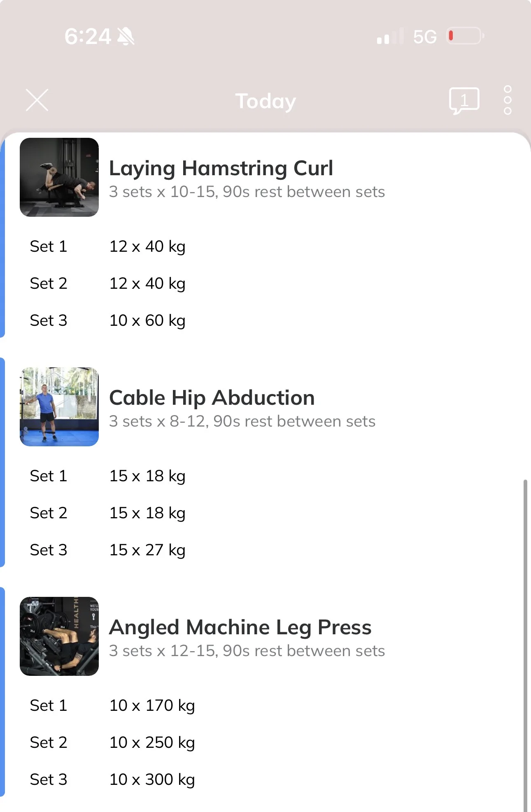Tap the Laying Hamstring Curl thumbnail
531x812 pixels.
59,177
